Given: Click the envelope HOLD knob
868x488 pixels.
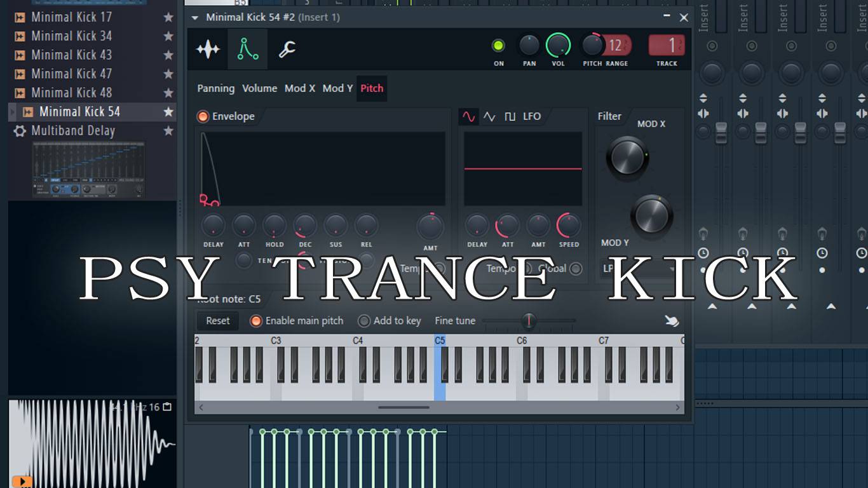Looking at the screenshot, I should pyautogui.click(x=275, y=226).
